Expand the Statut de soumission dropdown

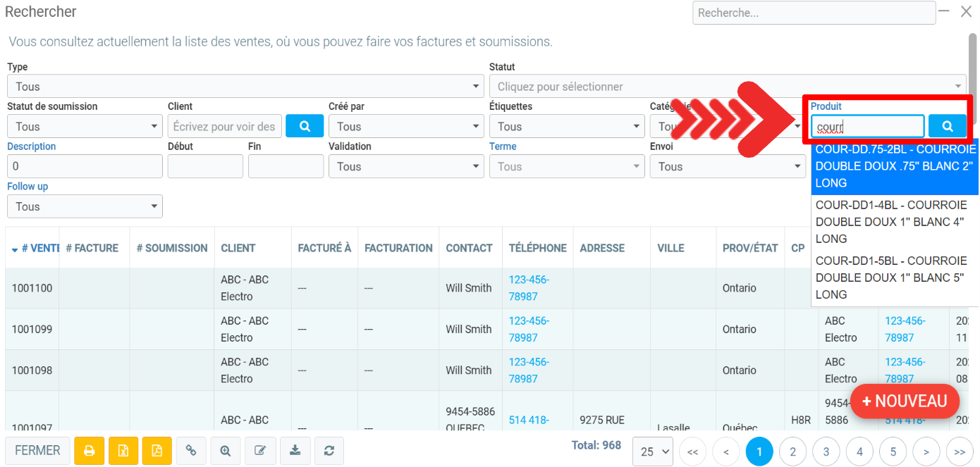click(x=85, y=127)
